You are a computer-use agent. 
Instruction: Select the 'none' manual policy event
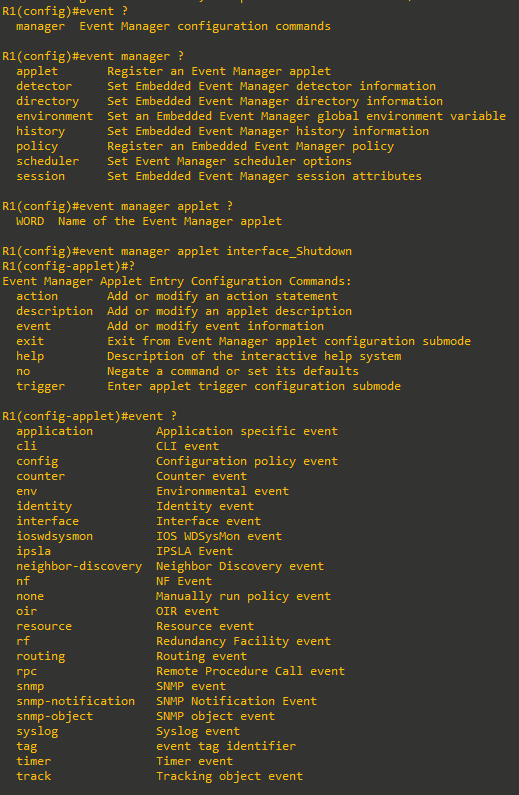tap(30, 596)
